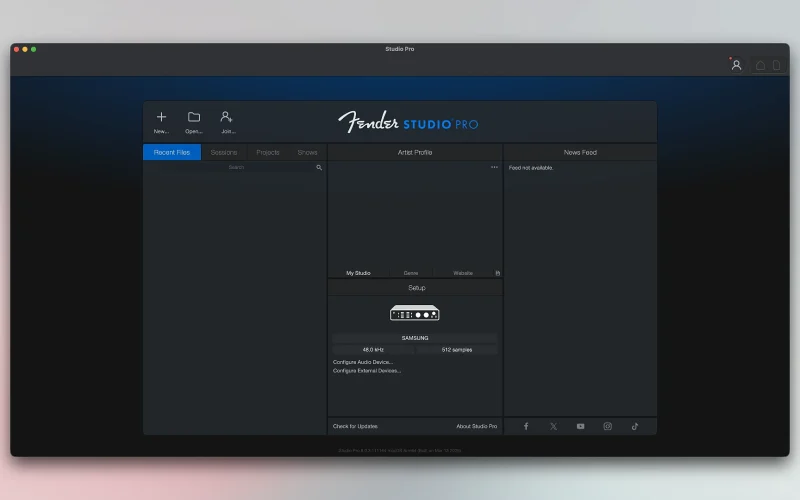The image size is (800, 500).
Task: Click the search magnifier icon
Action: pos(319,167)
